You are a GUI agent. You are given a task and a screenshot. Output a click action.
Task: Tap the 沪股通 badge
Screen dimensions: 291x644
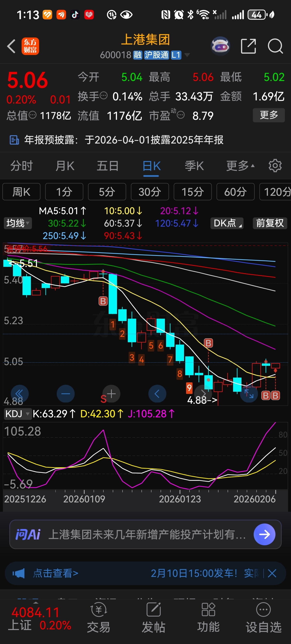click(x=157, y=55)
